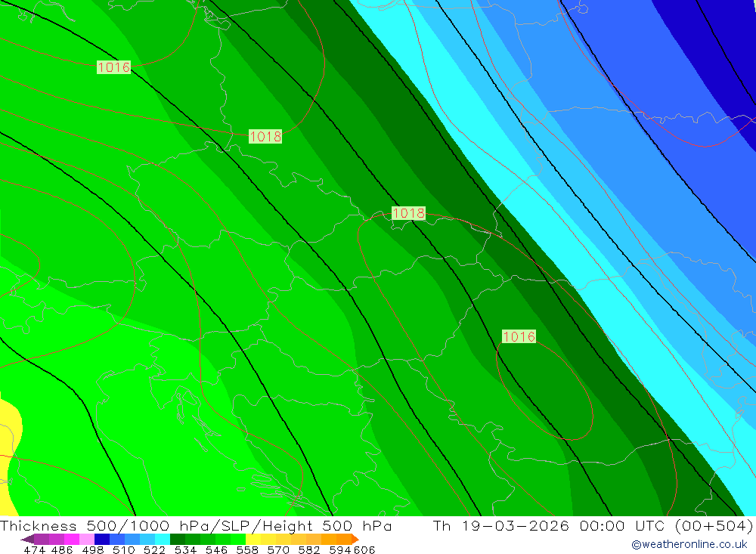The height and width of the screenshot is (554, 756).
Task: Click the 'Thickness 500/1000 hPa/SLP/Height 500 hPa' title
Action: pyautogui.click(x=196, y=525)
